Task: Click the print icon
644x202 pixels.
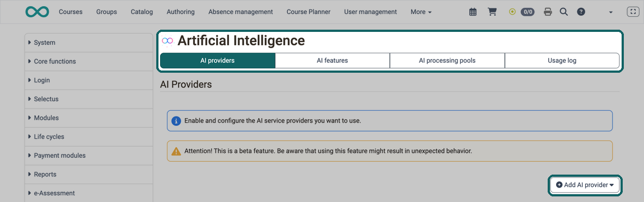Action: tap(548, 12)
